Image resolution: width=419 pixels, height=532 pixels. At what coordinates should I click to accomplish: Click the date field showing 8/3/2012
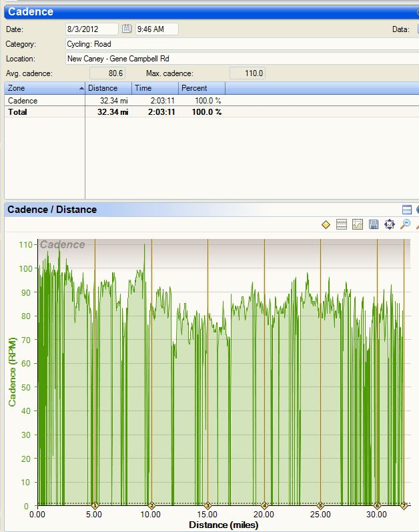click(91, 29)
